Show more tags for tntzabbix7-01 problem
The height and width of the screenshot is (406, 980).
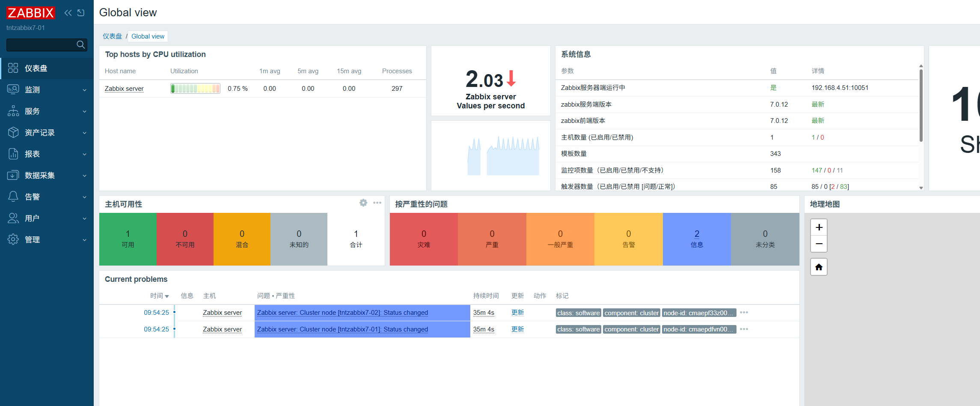(744, 329)
